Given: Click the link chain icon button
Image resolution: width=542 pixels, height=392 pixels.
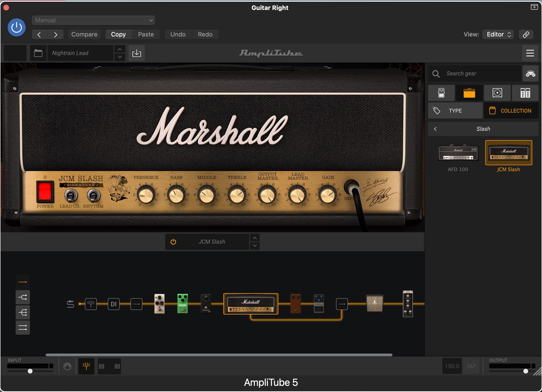Looking at the screenshot, I should coord(526,35).
